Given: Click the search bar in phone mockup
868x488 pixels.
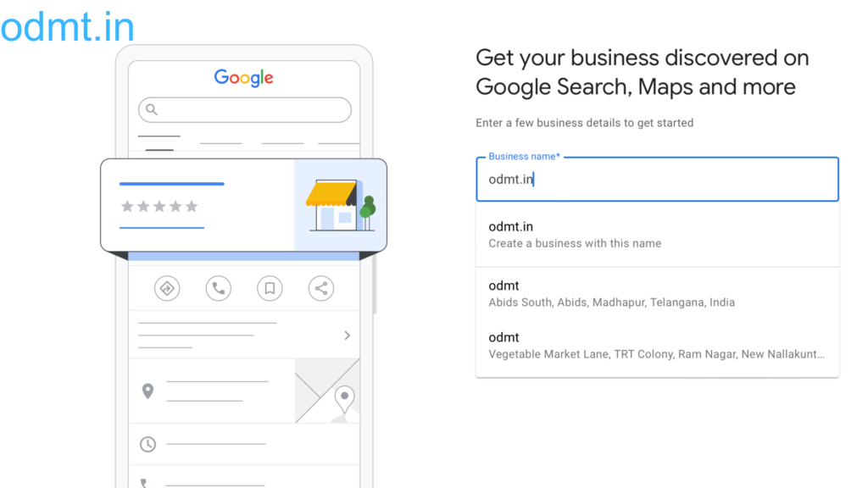Looking at the screenshot, I should [x=245, y=109].
